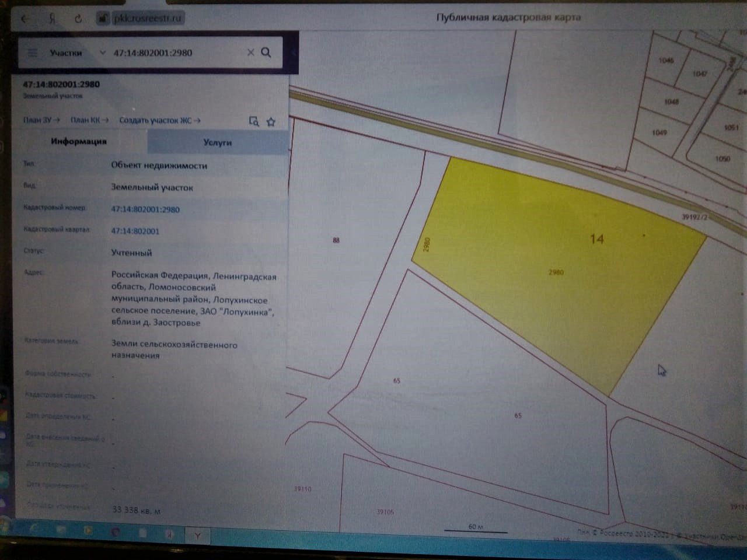Viewport: 747px width, 560px height.
Task: Switch to the Информация tab
Action: [79, 141]
